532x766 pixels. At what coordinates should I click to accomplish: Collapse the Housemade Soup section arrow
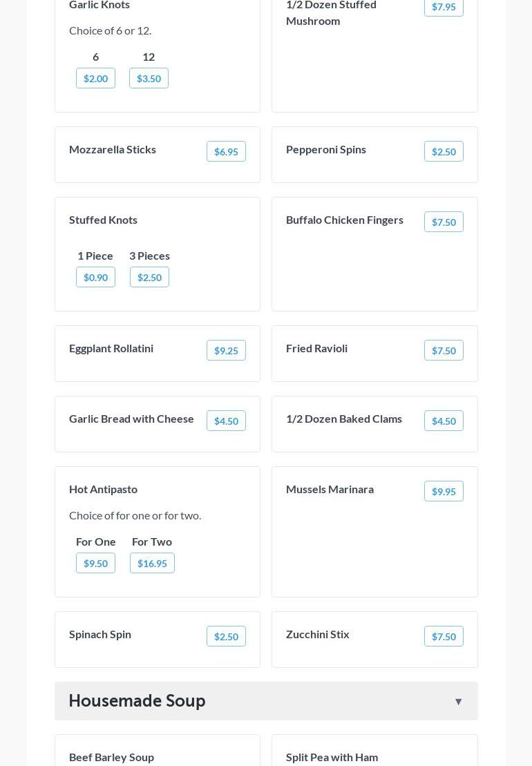pyautogui.click(x=458, y=701)
